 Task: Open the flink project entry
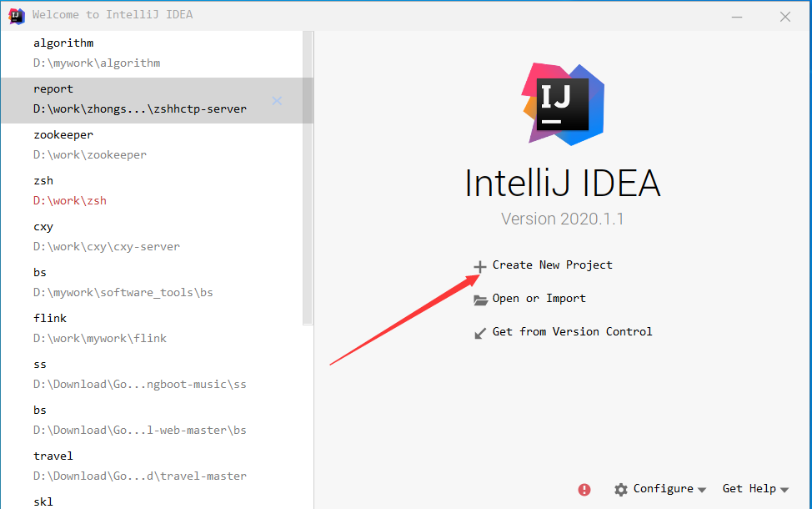(100, 328)
